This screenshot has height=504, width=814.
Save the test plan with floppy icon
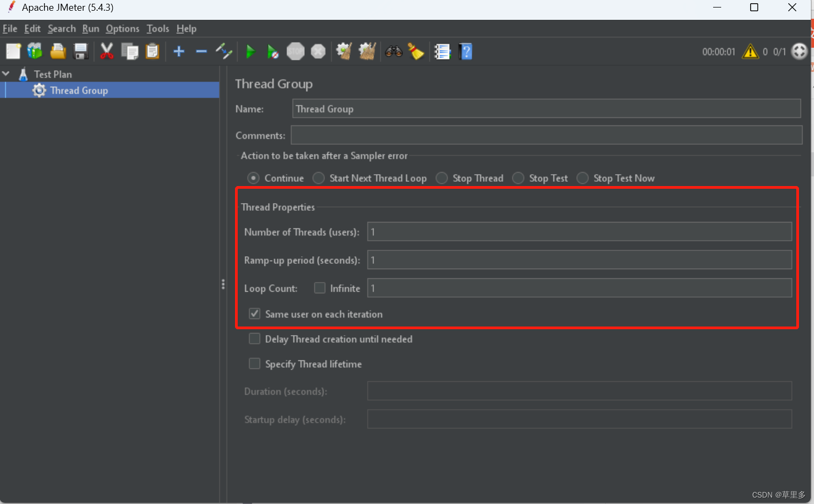pyautogui.click(x=80, y=51)
